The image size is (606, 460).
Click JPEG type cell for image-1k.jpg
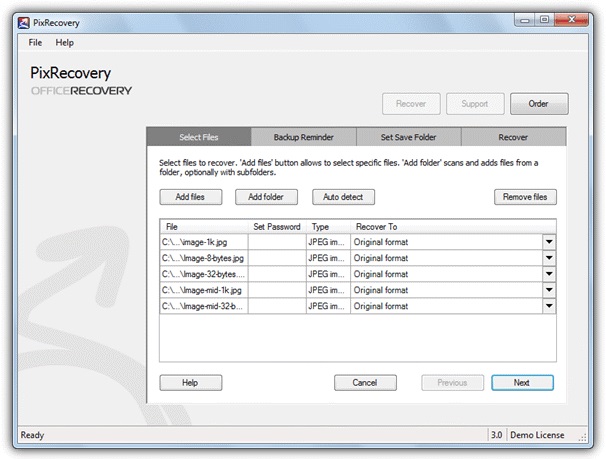328,242
